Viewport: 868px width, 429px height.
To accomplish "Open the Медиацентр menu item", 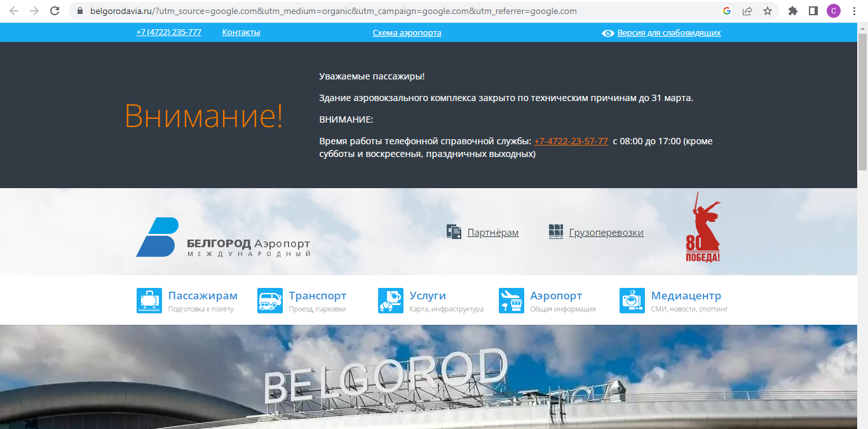I will point(686,296).
